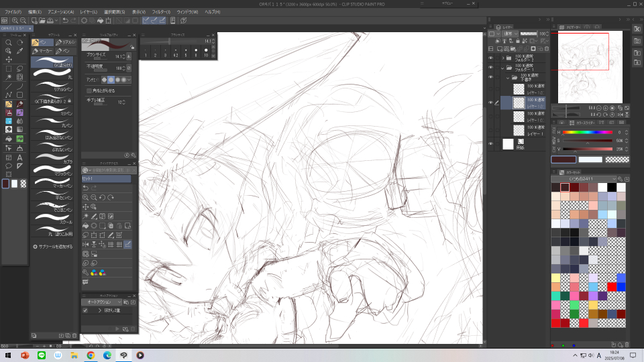Screen dimensions: 644x362
Task: Click Zoom in icon in the command bar
Action: (15, 21)
